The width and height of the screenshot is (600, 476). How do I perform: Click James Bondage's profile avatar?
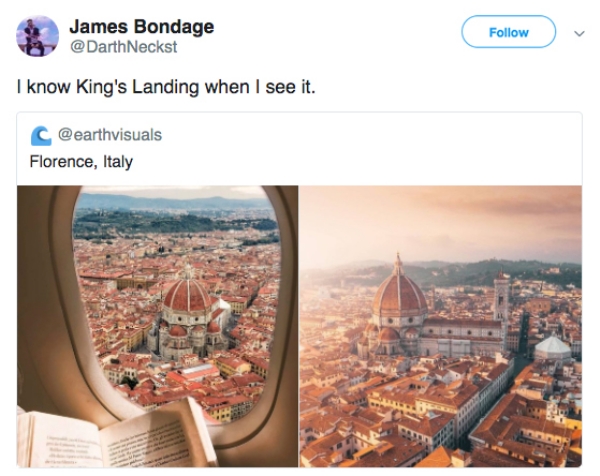(37, 36)
